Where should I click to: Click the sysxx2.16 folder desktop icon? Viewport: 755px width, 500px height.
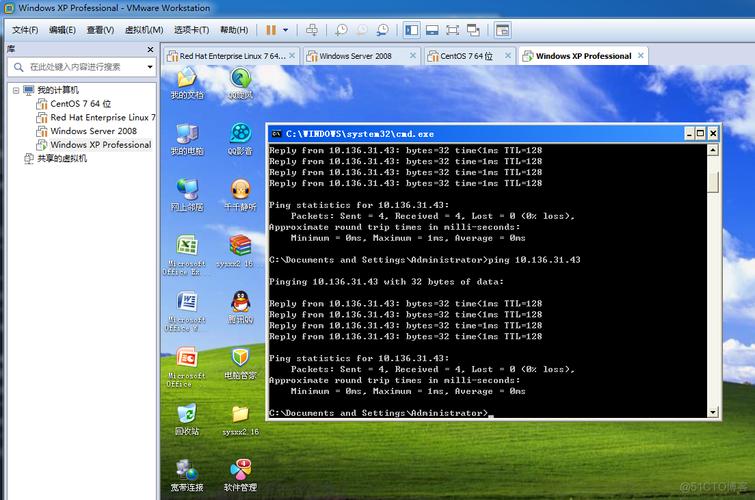[240, 420]
